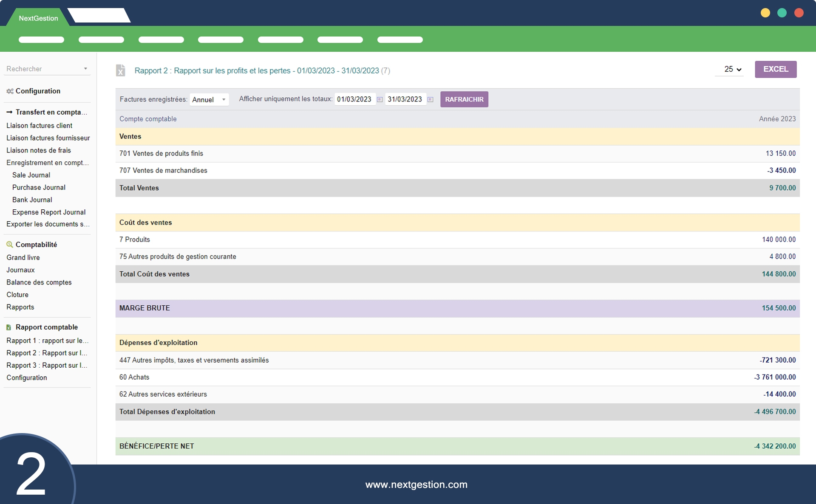This screenshot has width=816, height=504.
Task: Open the end date calendar picker icon
Action: (430, 99)
